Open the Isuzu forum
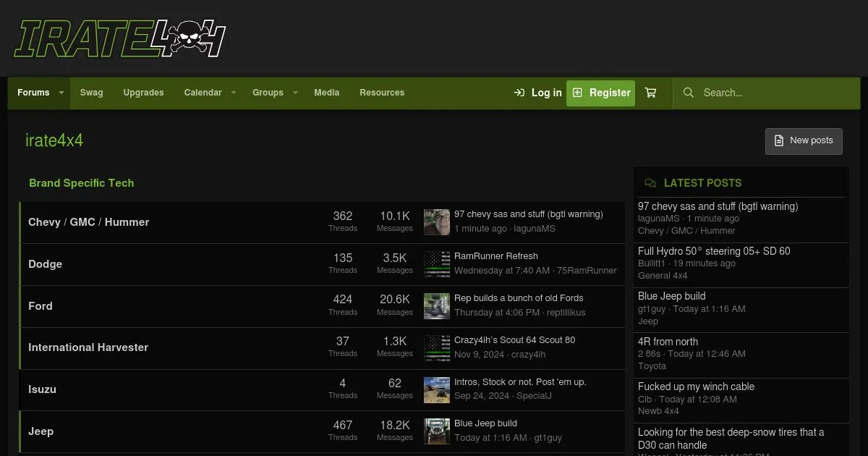Screen dimensions: 868x456 click(x=42, y=389)
